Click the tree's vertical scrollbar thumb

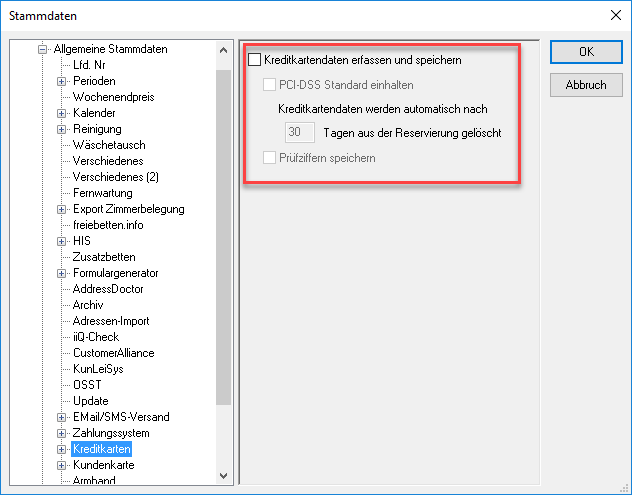click(x=224, y=237)
